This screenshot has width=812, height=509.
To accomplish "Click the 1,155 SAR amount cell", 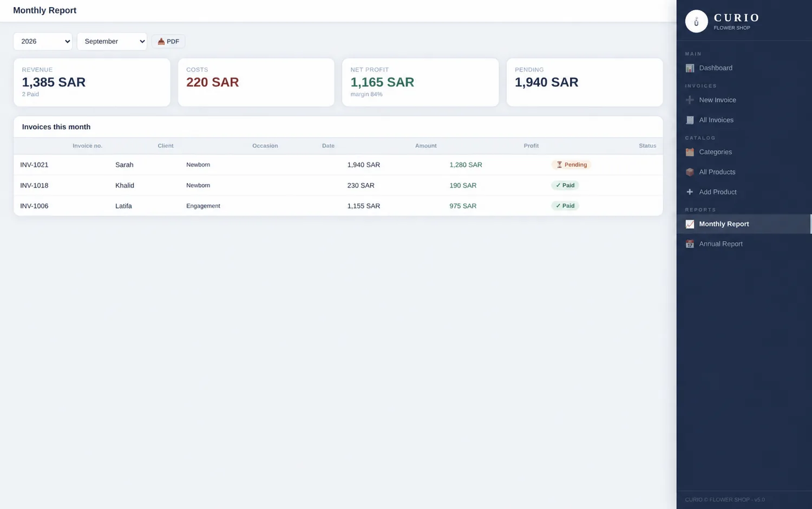I will (x=364, y=206).
